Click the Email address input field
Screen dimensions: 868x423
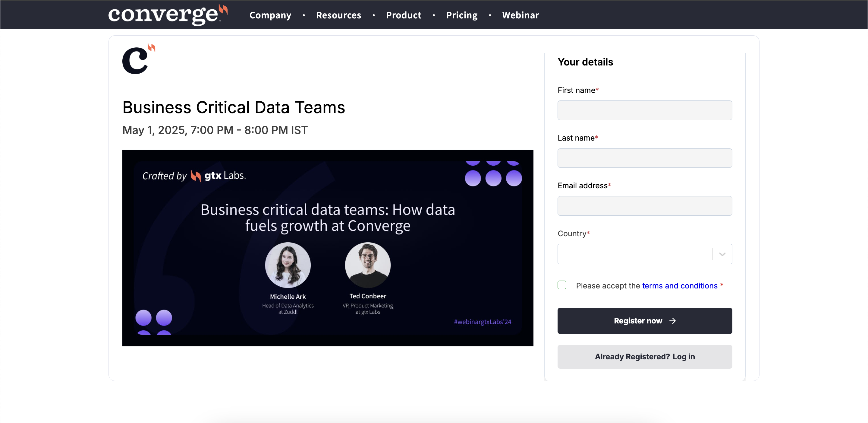644,206
